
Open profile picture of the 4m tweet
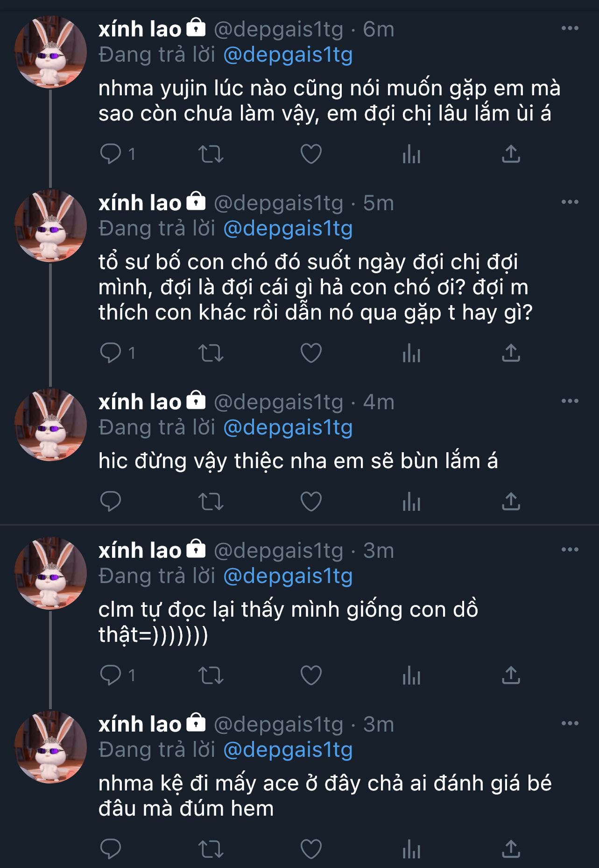50,425
